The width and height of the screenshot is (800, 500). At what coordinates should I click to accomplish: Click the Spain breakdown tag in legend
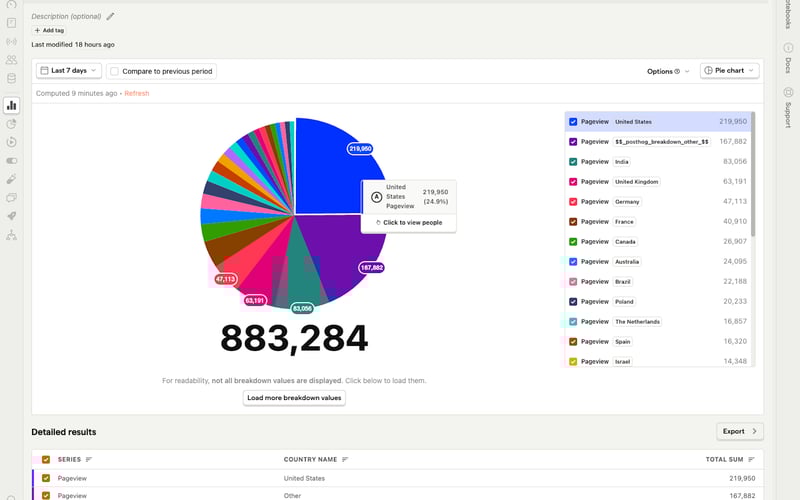pyautogui.click(x=622, y=342)
